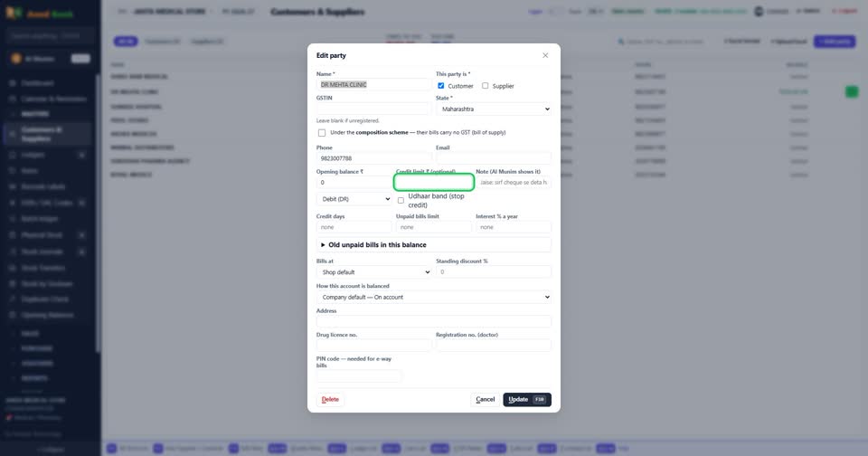Focus the Credit limit optional field
The width and height of the screenshot is (868, 456).
coord(434,182)
